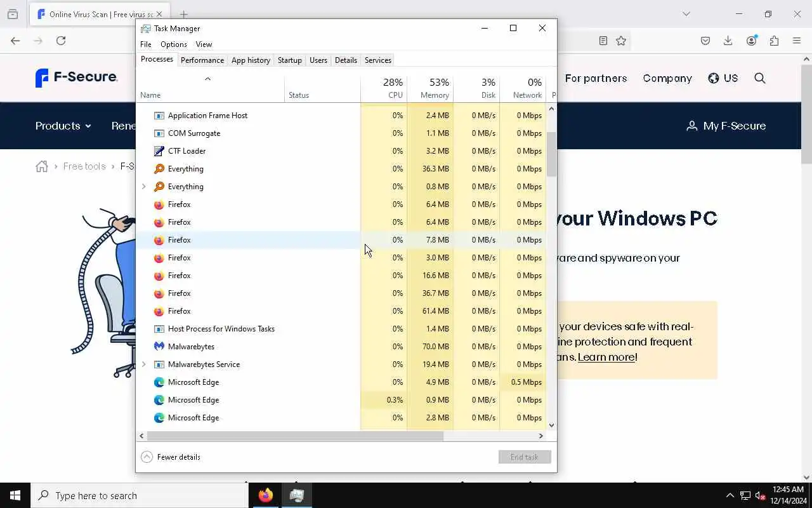Sort processes by the Network column
Image resolution: width=812 pixels, height=508 pixels.
coord(523,88)
